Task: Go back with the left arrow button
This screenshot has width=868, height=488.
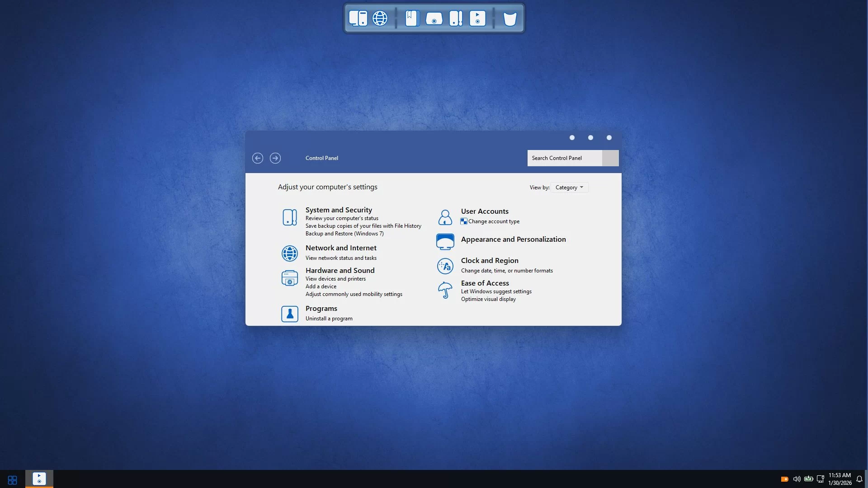Action: (258, 158)
